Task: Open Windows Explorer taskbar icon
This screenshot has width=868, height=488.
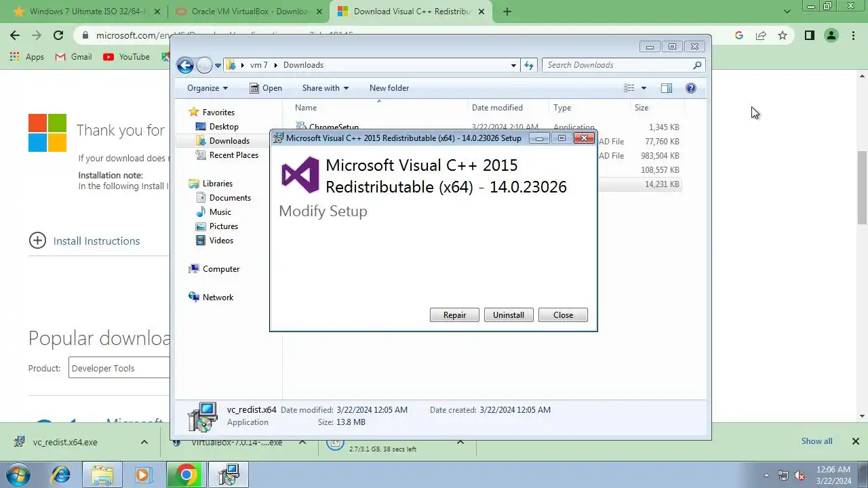Action: (102, 475)
